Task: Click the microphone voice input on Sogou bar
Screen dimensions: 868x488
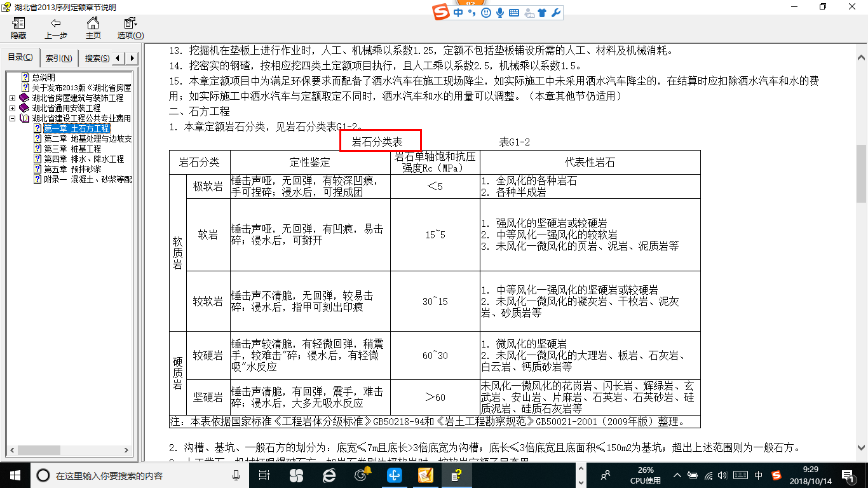Action: coord(500,13)
